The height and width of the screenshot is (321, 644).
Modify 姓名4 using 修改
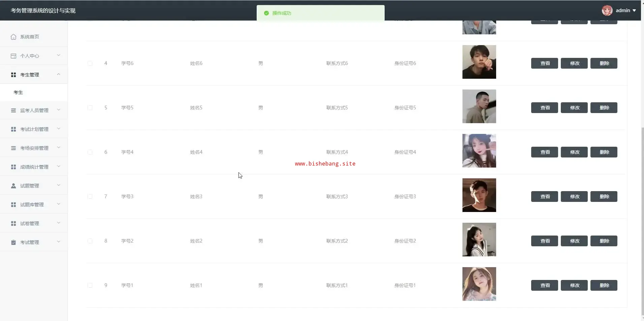(574, 152)
